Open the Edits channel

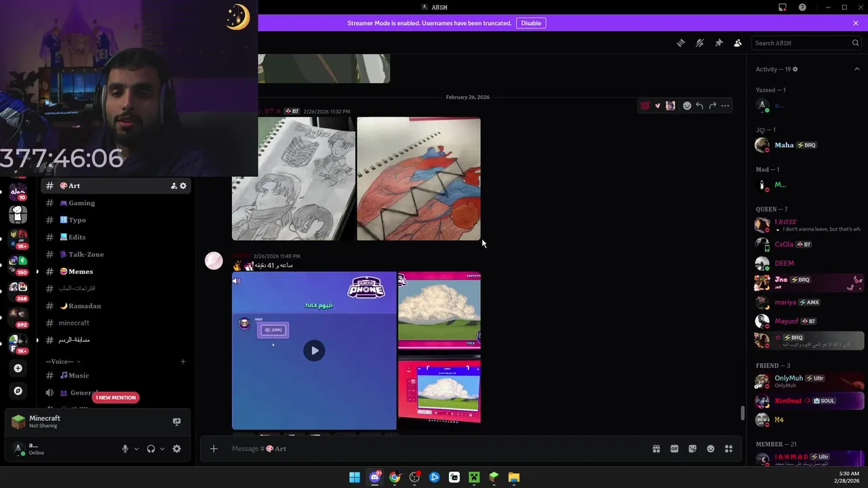(x=115, y=237)
